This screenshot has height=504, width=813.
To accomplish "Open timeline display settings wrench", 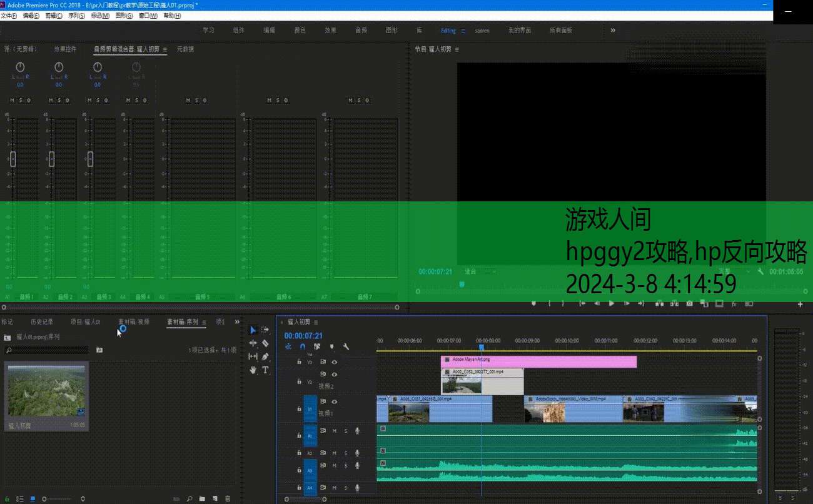I will tap(346, 346).
